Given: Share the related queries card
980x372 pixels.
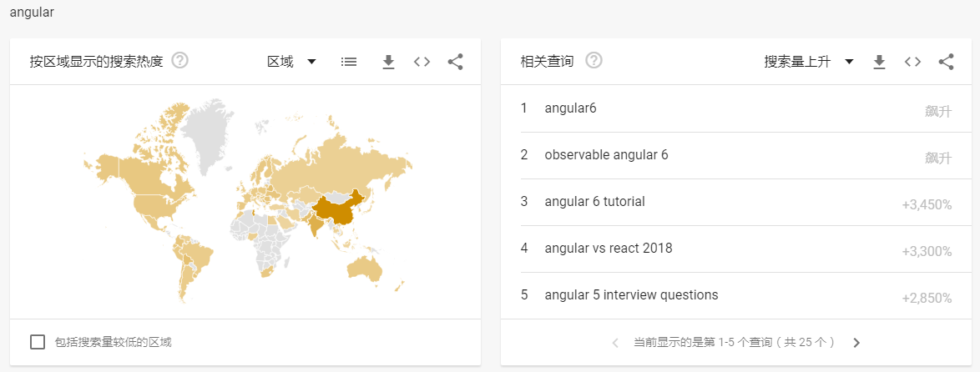Looking at the screenshot, I should 947,61.
